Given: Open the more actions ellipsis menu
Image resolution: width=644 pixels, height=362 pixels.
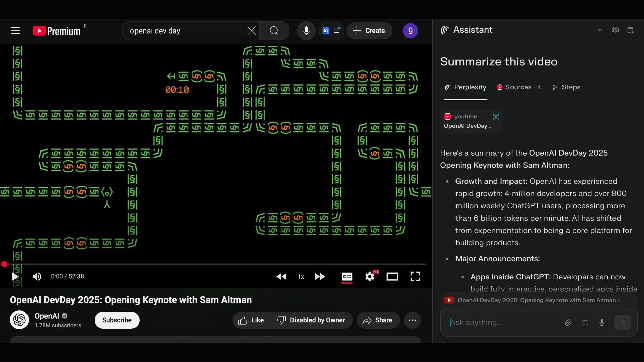Looking at the screenshot, I should (x=412, y=320).
